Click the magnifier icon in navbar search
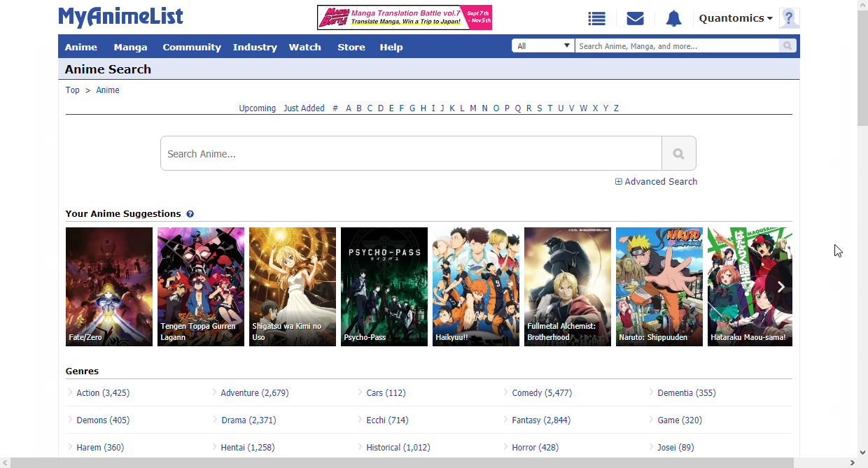 788,46
